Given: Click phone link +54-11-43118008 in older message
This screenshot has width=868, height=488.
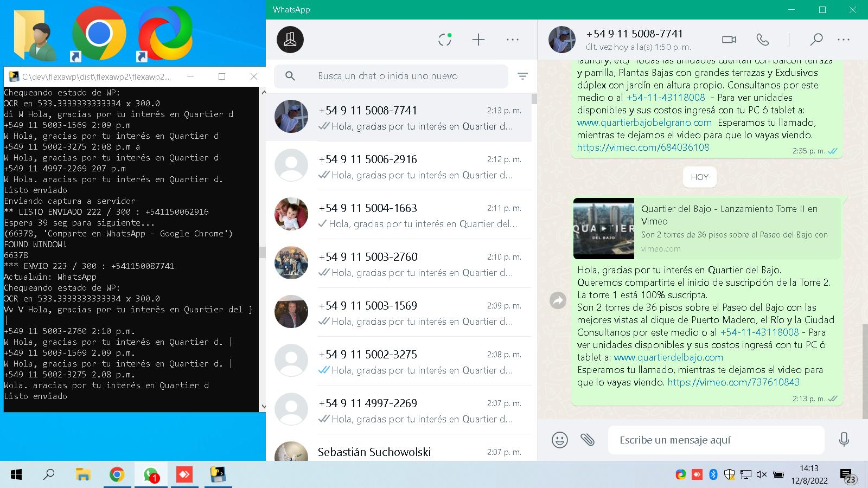Looking at the screenshot, I should click(666, 98).
